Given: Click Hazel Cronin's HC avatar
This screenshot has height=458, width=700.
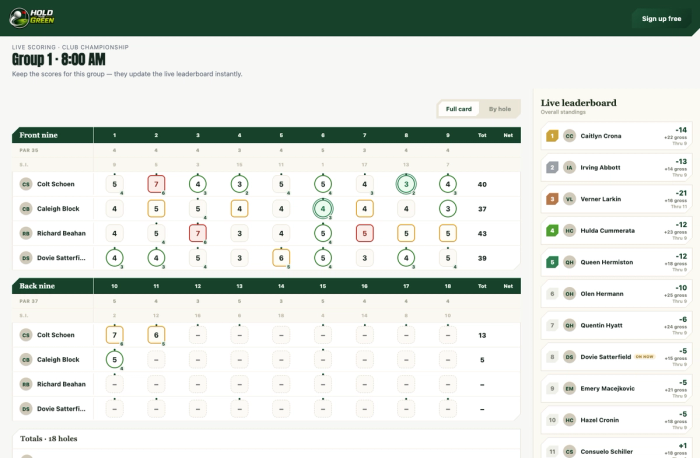Looking at the screenshot, I should pyautogui.click(x=569, y=420).
